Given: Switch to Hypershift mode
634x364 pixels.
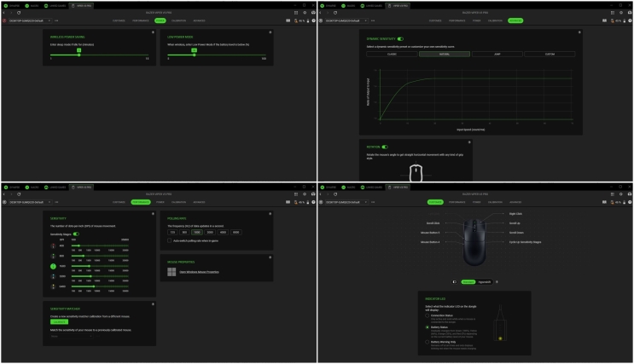Looking at the screenshot, I should pos(485,282).
